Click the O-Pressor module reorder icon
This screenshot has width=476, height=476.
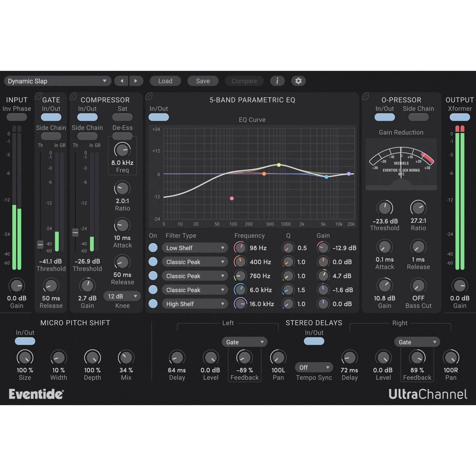(365, 96)
